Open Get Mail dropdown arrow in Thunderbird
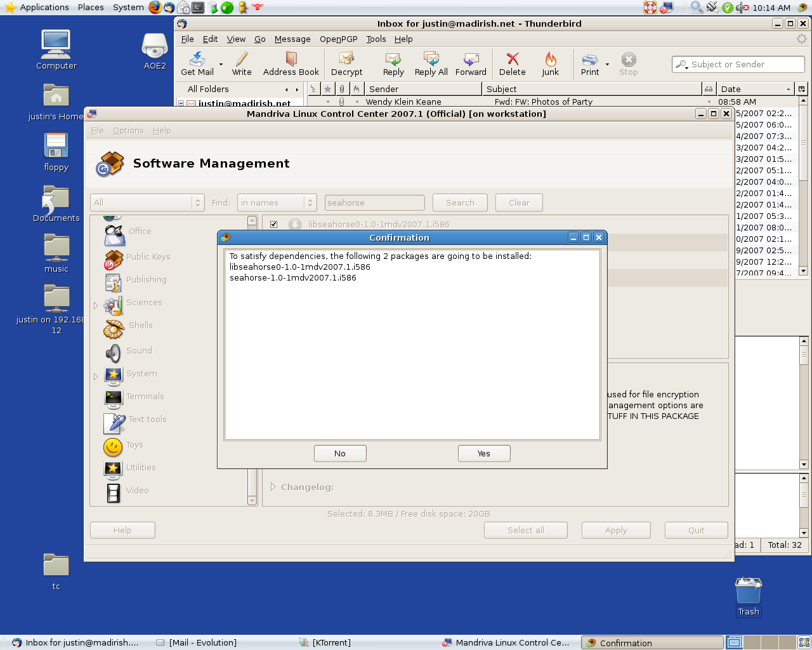Viewport: 812px width, 650px height. [221, 64]
